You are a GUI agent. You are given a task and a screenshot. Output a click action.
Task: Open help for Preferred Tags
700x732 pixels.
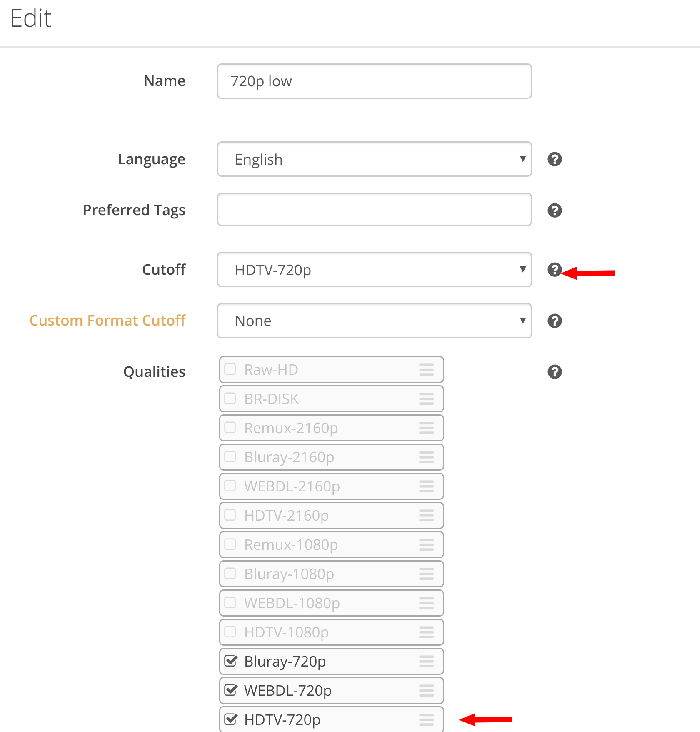click(555, 210)
